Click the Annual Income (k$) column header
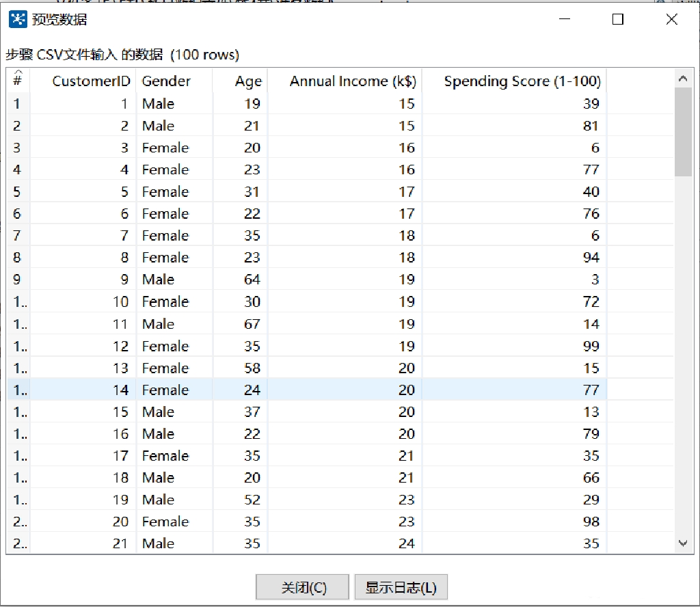This screenshot has width=700, height=607. point(349,81)
